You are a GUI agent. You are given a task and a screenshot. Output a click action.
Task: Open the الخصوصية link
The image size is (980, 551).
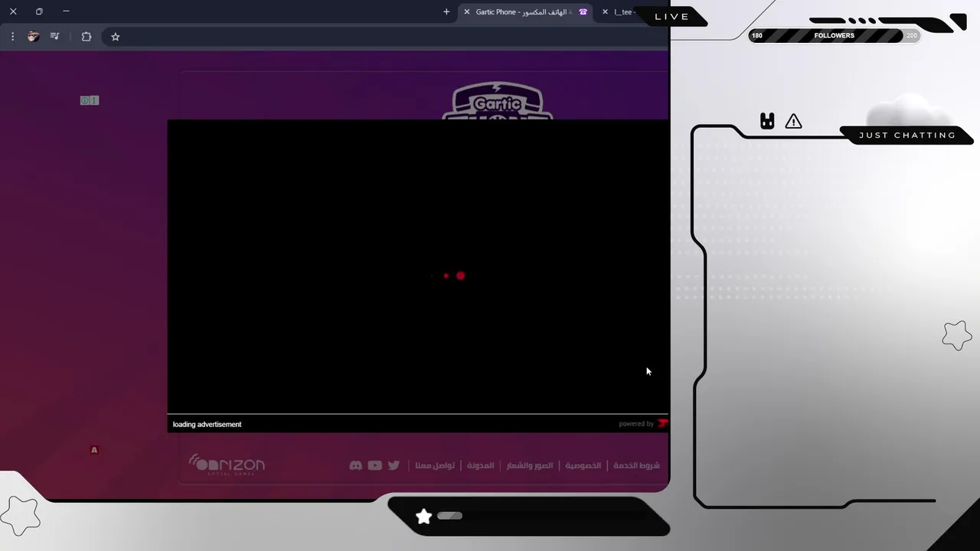point(583,465)
